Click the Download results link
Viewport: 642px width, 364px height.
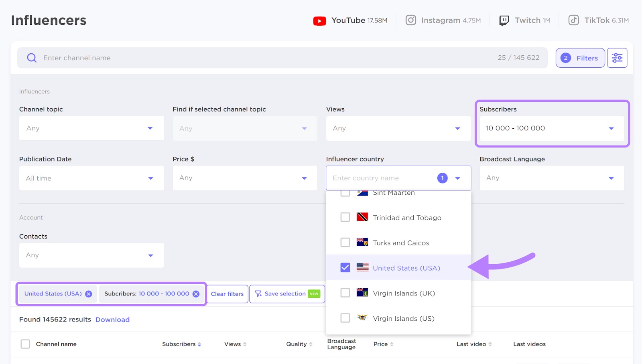[x=112, y=320]
